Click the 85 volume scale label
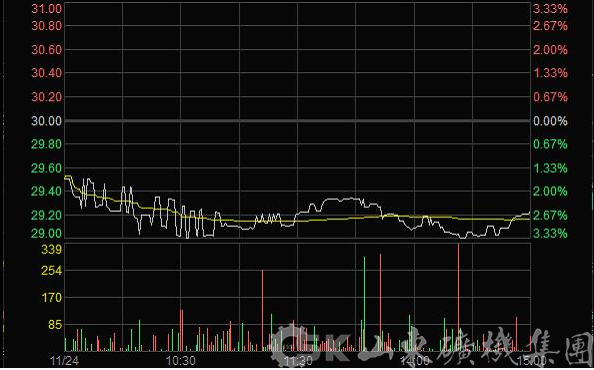Viewport: 594px width, 370px height. (55, 325)
